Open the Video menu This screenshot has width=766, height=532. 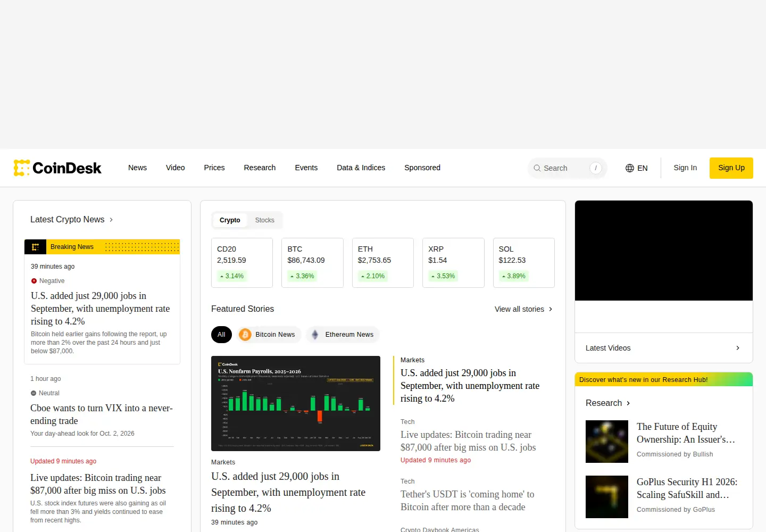point(176,168)
